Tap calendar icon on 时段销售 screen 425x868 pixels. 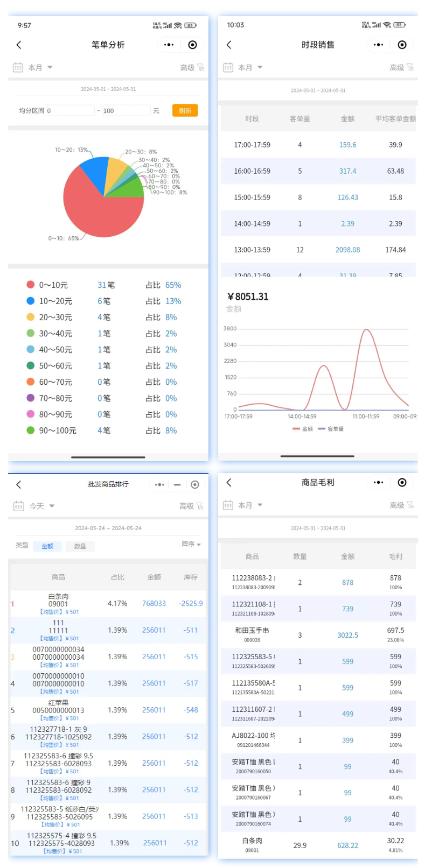[x=228, y=67]
